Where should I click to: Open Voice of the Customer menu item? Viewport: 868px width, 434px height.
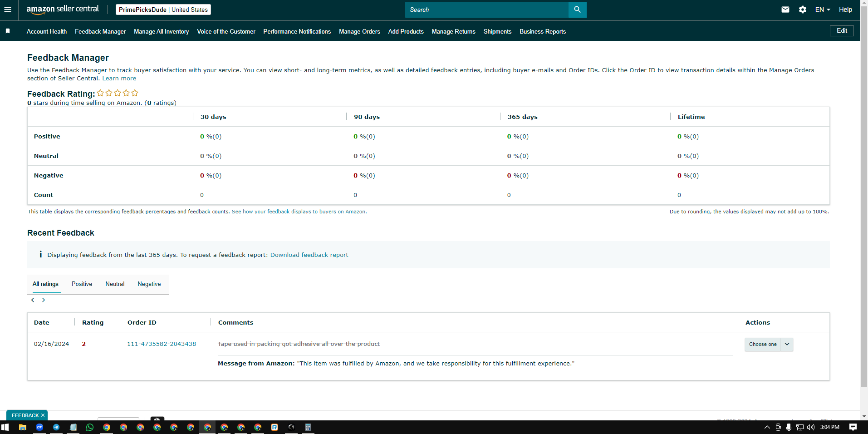point(226,31)
